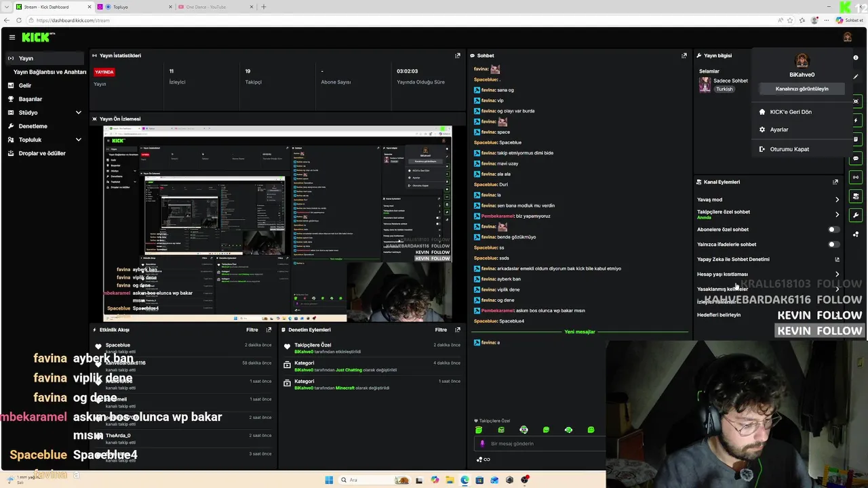Reload the page with browser refresh button
The height and width of the screenshot is (488, 868).
coord(18,20)
